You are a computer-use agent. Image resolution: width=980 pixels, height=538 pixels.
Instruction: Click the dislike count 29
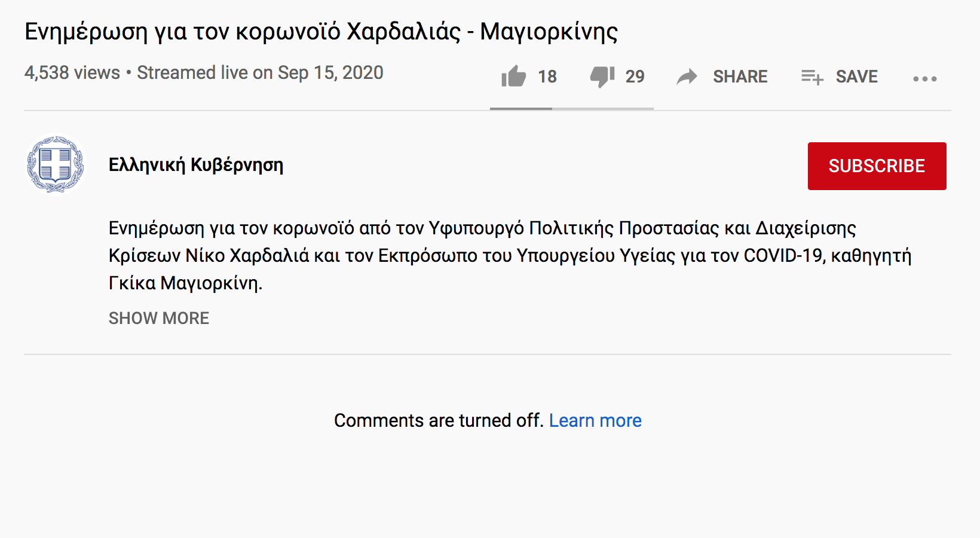coord(635,77)
